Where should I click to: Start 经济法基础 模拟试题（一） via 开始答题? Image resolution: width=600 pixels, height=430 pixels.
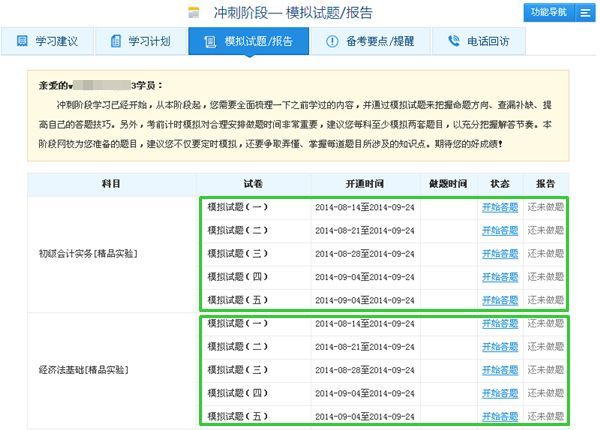[500, 324]
